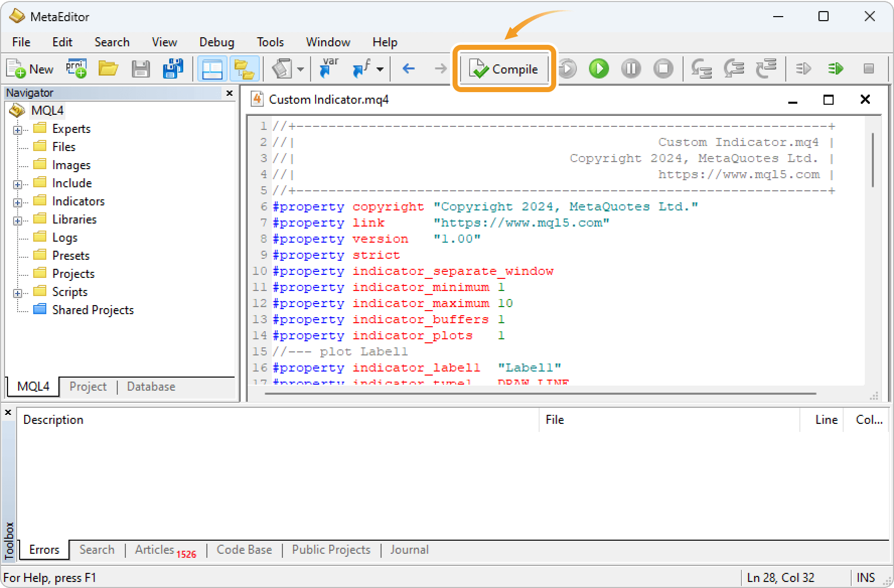This screenshot has height=588, width=894.
Task: Select the MQL4 root in Navigator
Action: click(47, 110)
